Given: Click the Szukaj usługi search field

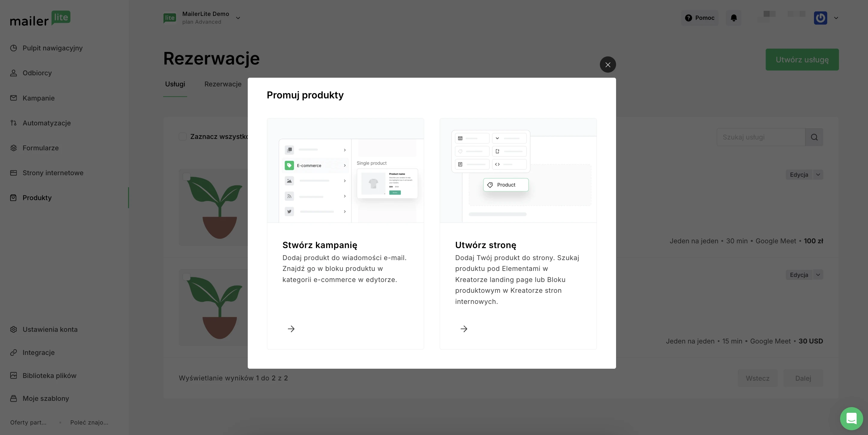Looking at the screenshot, I should pyautogui.click(x=761, y=137).
